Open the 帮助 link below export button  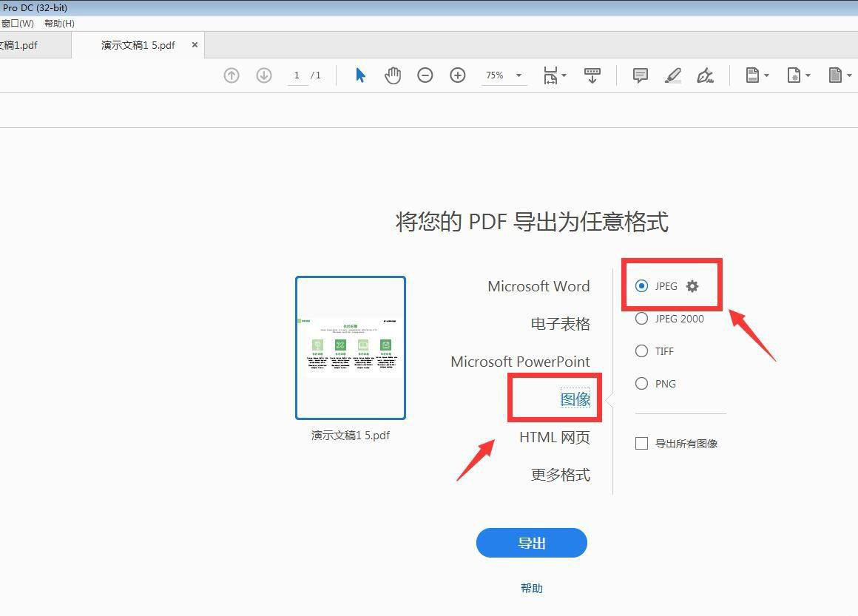tap(531, 589)
